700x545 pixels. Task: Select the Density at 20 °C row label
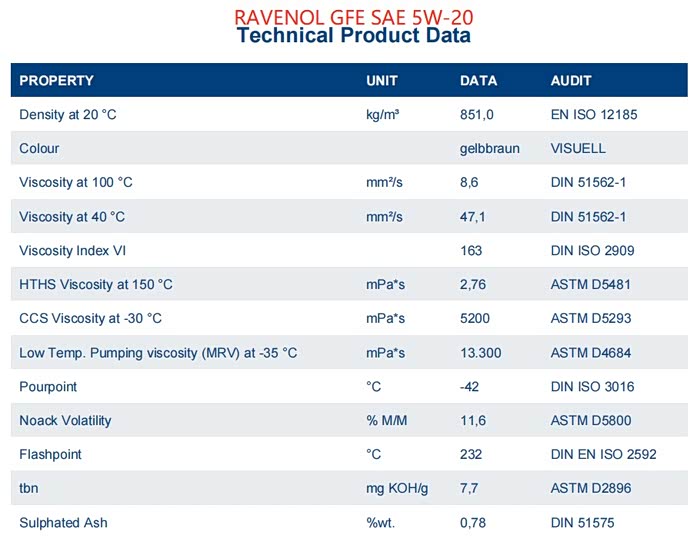(68, 115)
